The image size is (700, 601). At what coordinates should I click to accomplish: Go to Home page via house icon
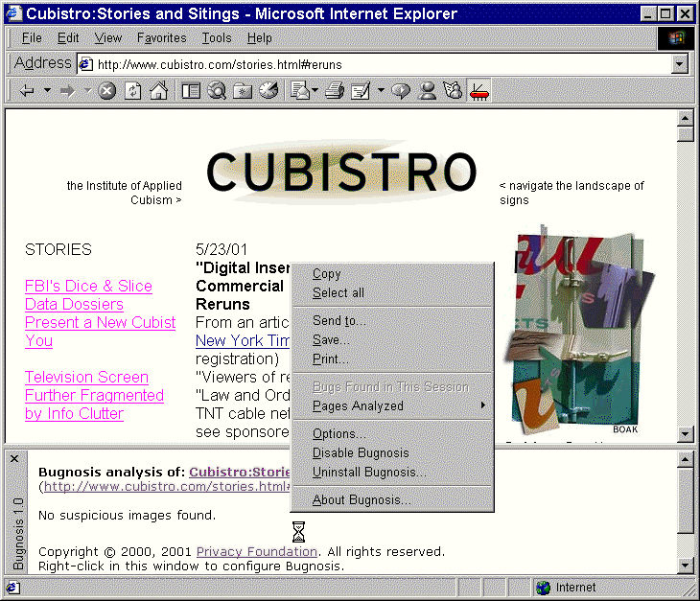(158, 91)
